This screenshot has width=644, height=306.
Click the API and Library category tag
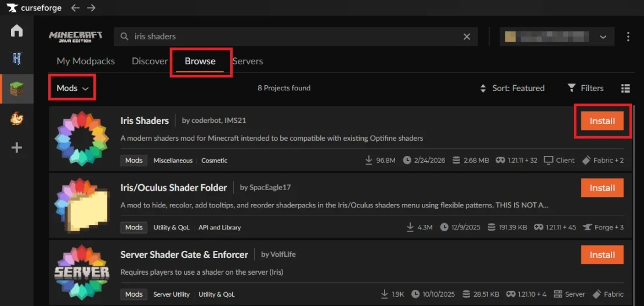(220, 227)
